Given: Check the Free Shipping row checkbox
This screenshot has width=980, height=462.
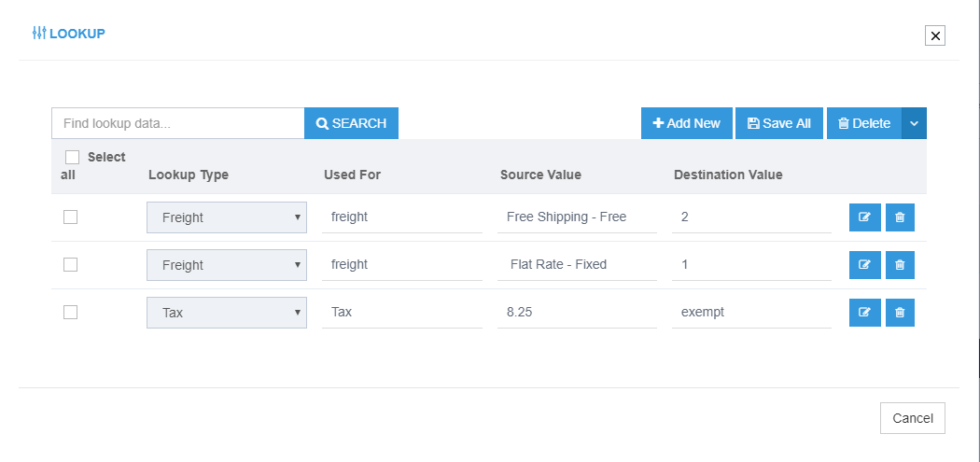Looking at the screenshot, I should pos(70,217).
